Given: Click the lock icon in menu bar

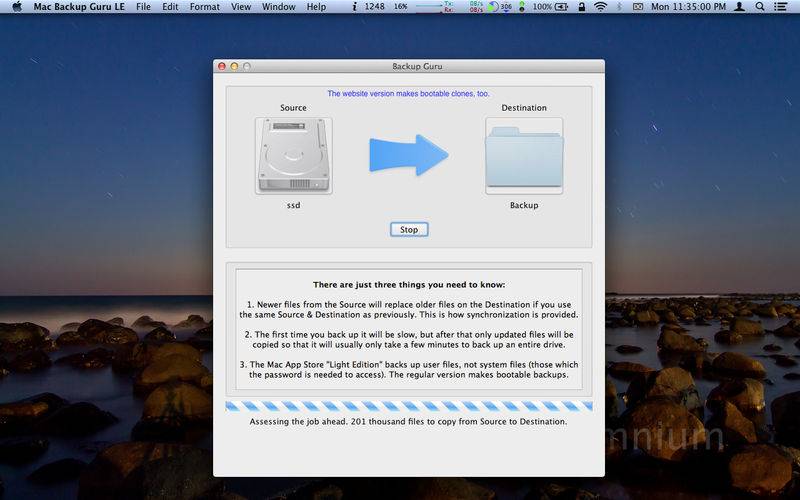Looking at the screenshot, I should coord(582,7).
